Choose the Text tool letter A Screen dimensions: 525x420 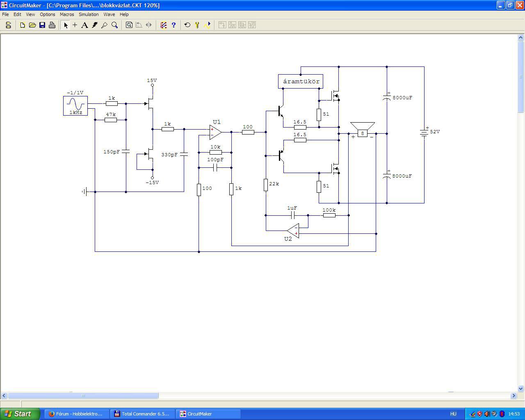pos(84,25)
